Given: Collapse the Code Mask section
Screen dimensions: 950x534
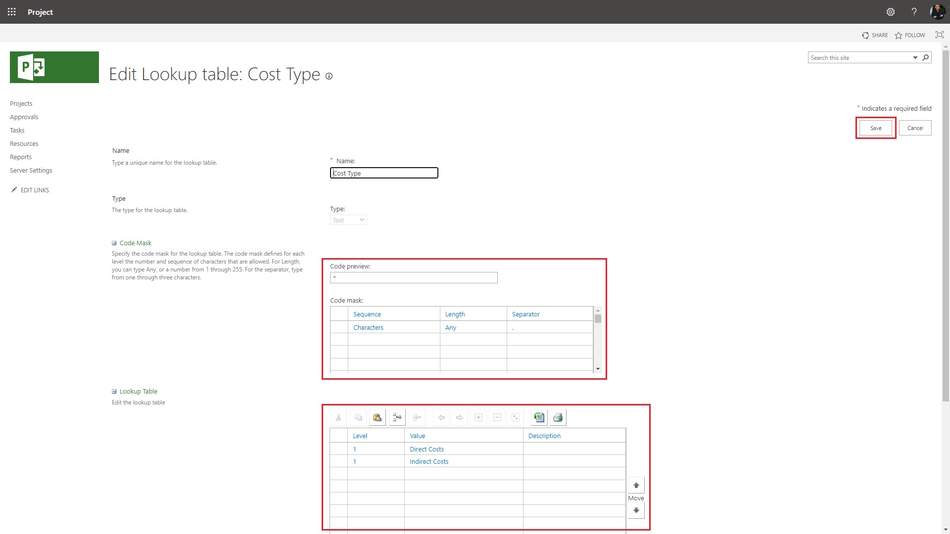Looking at the screenshot, I should tap(114, 243).
